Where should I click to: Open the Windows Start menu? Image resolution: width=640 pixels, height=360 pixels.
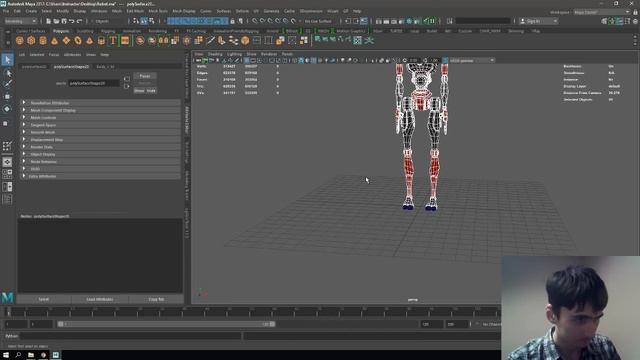pos(6,355)
